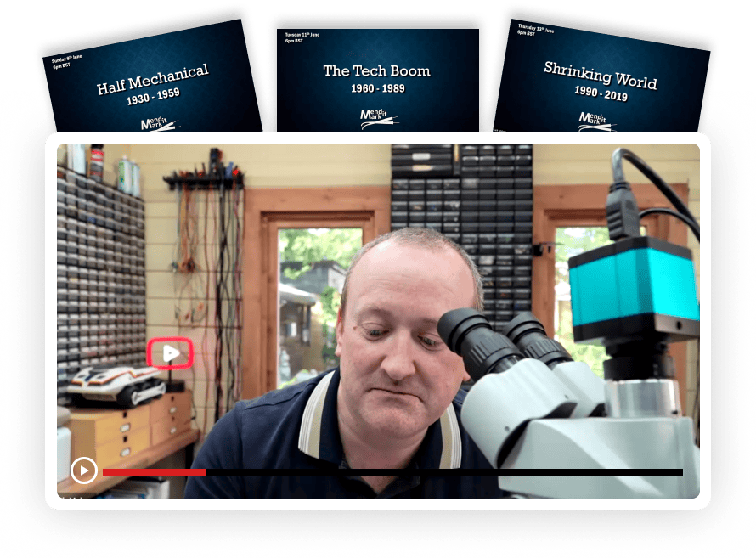Click the Thursday 13th June date label
The width and height of the screenshot is (756, 558).
coord(536,31)
